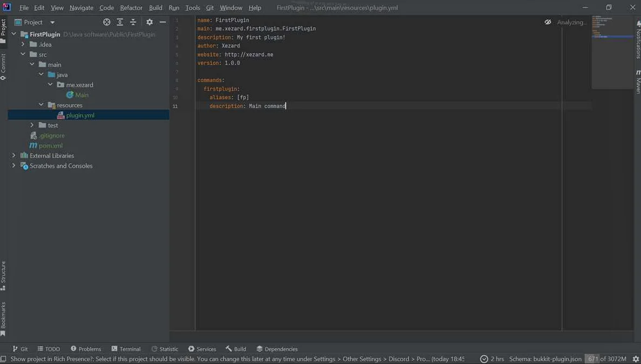This screenshot has height=364, width=641.
Task: Toggle reader mode eye icon in editor
Action: tap(548, 22)
